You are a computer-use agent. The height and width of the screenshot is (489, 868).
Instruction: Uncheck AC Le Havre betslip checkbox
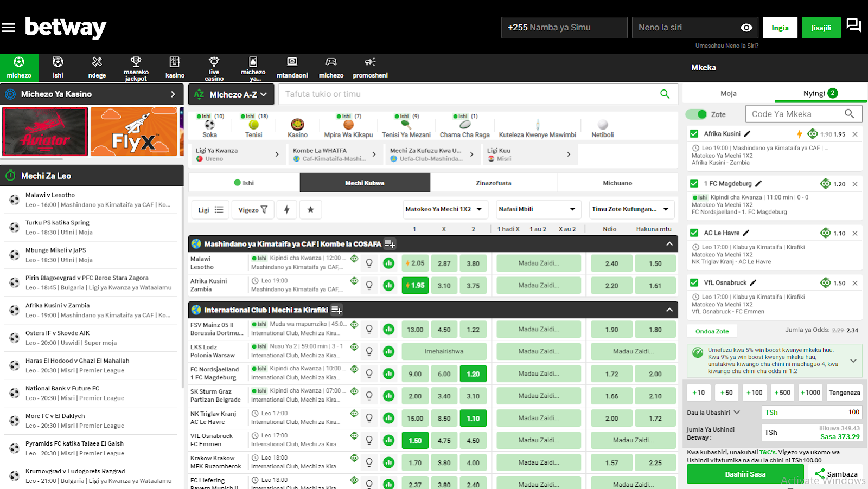tap(694, 233)
